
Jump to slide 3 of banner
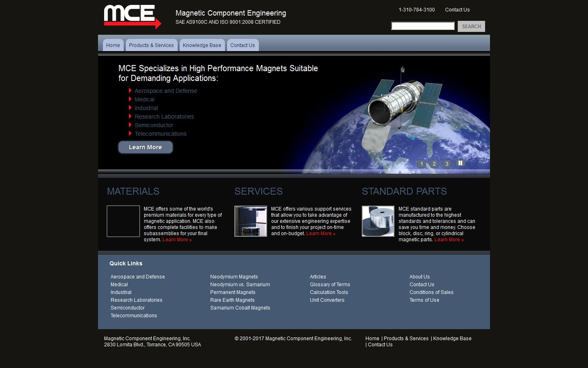447,164
